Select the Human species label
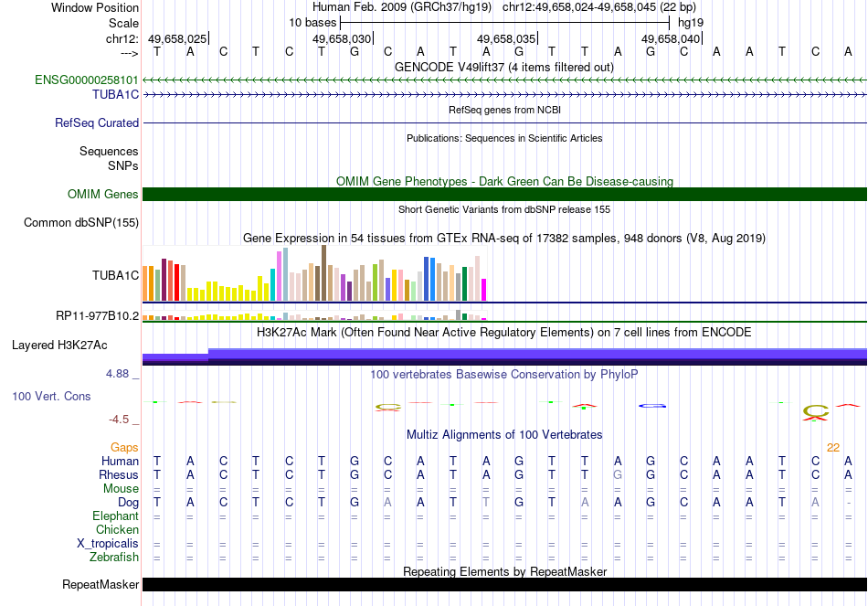868x606 pixels. coord(120,461)
